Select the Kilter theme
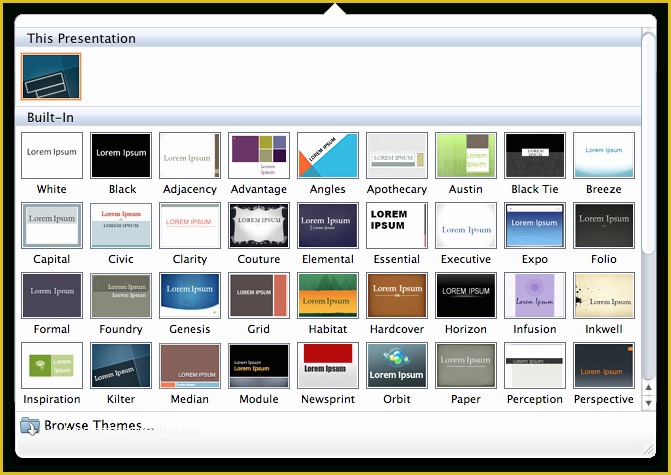Image resolution: width=671 pixels, height=475 pixels. pos(121,365)
